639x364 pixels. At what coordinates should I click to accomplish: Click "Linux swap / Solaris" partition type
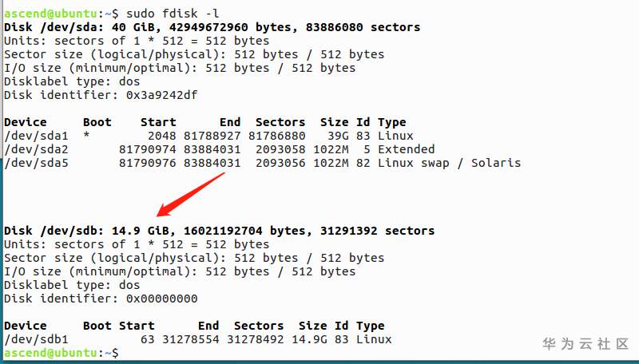click(449, 163)
